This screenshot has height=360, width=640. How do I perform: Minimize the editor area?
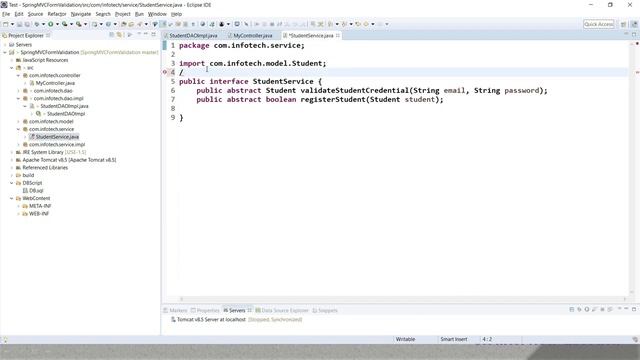[x=626, y=34]
